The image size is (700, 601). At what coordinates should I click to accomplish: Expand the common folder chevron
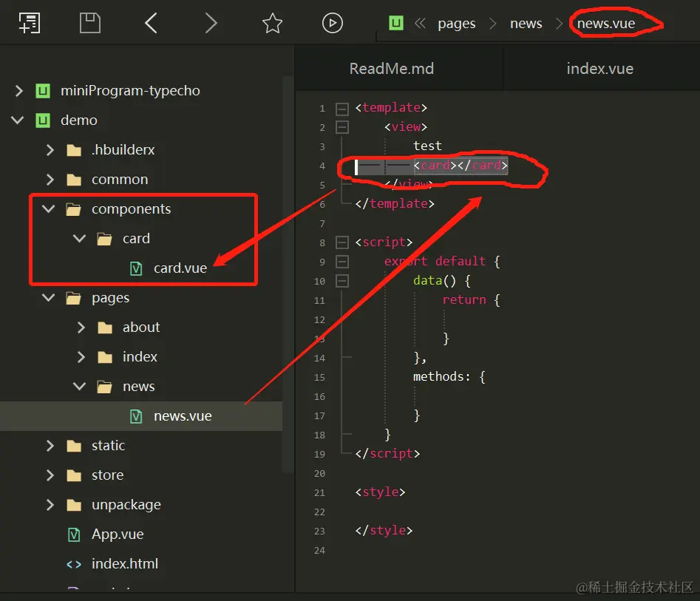(x=50, y=180)
